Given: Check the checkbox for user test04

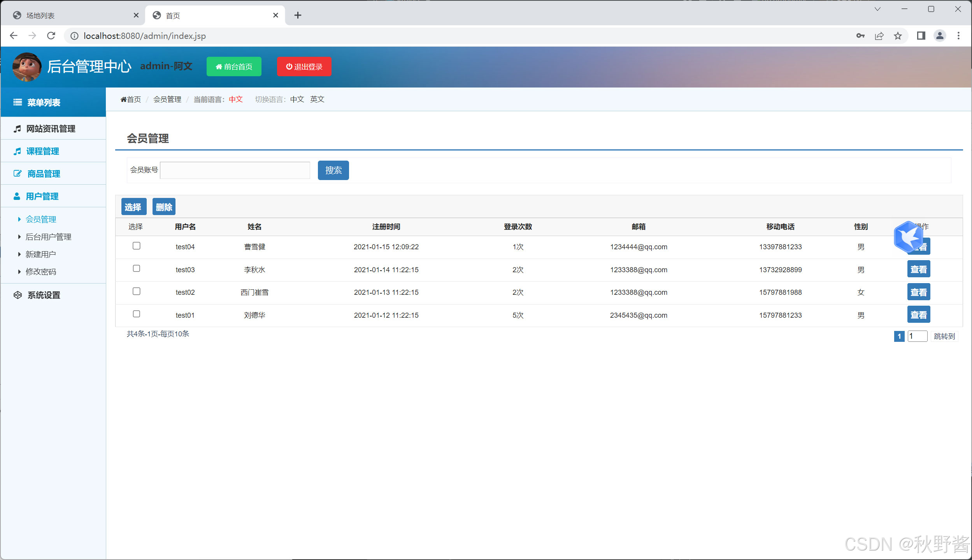Looking at the screenshot, I should 137,246.
